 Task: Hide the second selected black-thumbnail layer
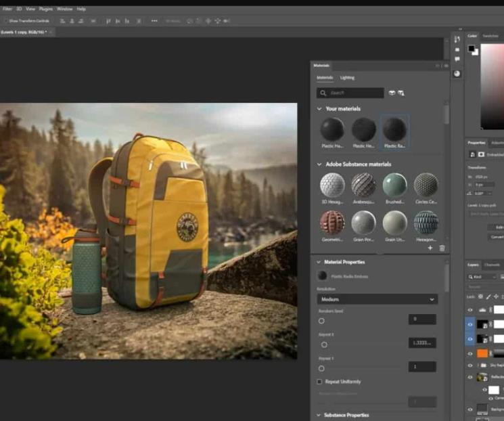(470, 339)
